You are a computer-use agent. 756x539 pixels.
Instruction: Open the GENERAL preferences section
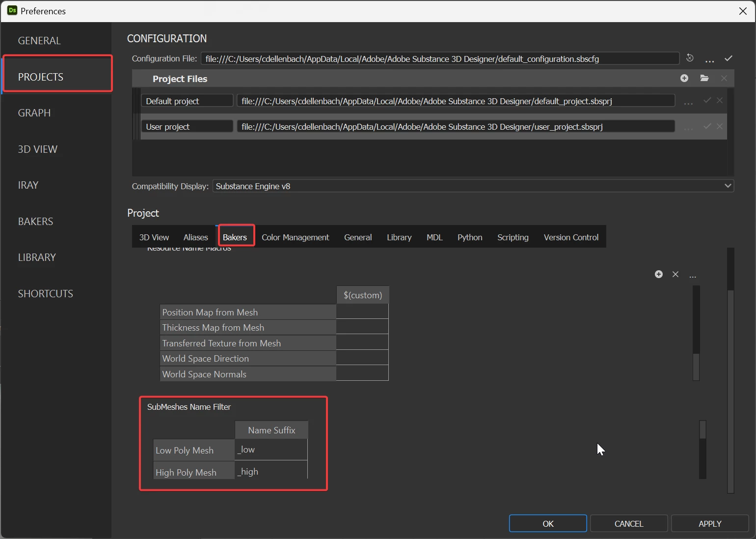click(x=39, y=41)
